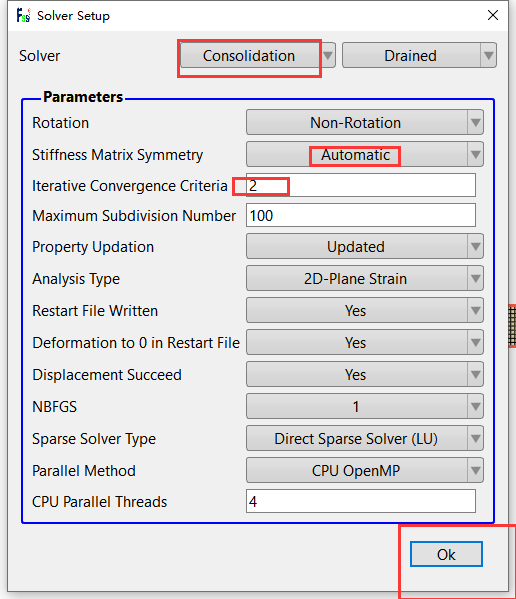
Task: Expand the Sparse Solver Type dropdown
Action: pos(365,438)
